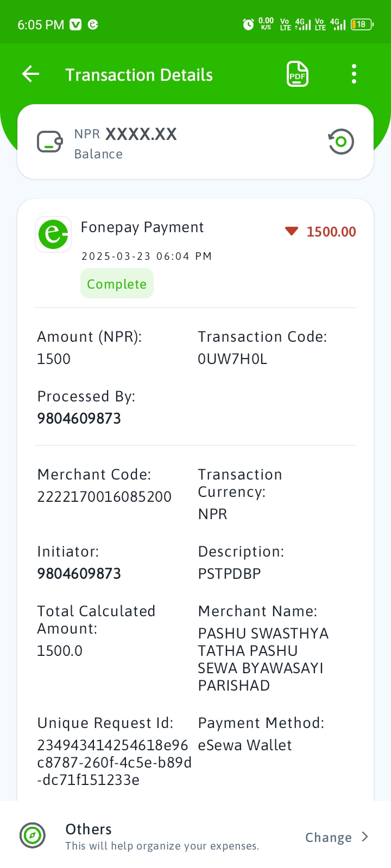Image resolution: width=391 pixels, height=868 pixels.
Task: Tap the battery indicator in the status bar
Action: 362,24
